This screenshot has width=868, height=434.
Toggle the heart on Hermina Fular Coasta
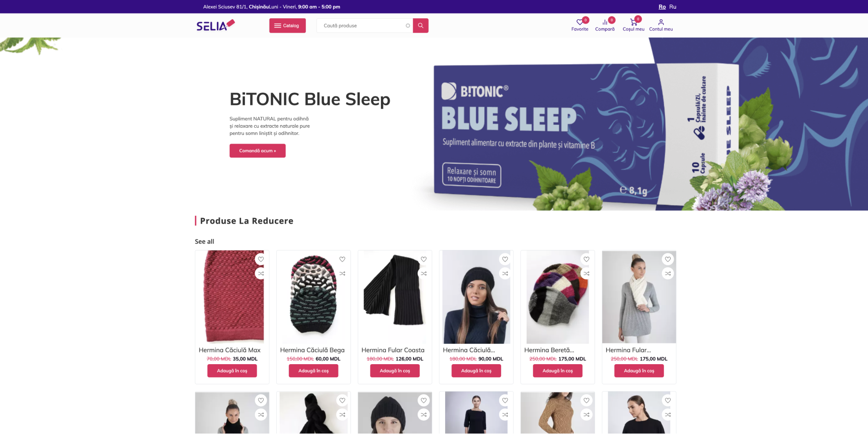point(424,259)
